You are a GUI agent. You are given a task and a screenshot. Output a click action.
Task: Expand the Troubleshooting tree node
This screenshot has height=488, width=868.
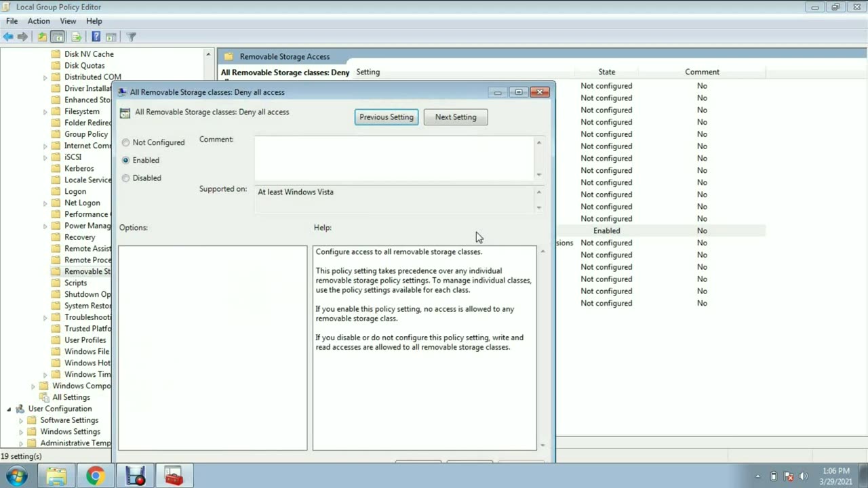click(x=45, y=317)
